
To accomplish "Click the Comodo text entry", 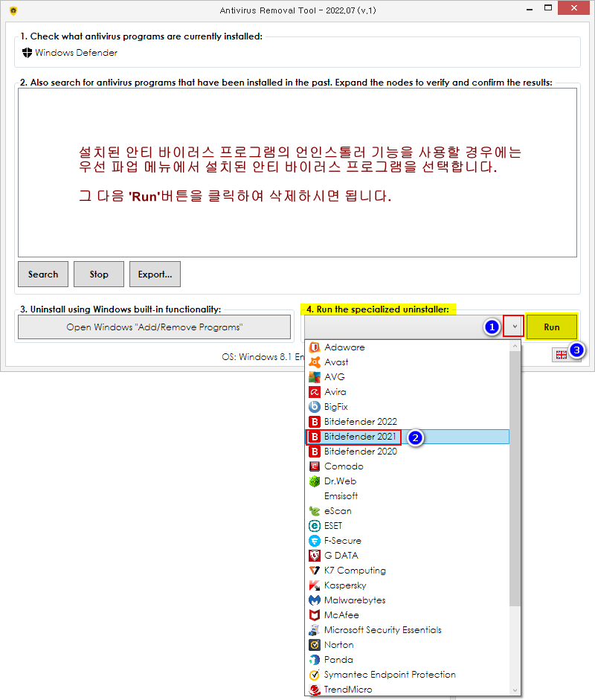I will click(344, 466).
